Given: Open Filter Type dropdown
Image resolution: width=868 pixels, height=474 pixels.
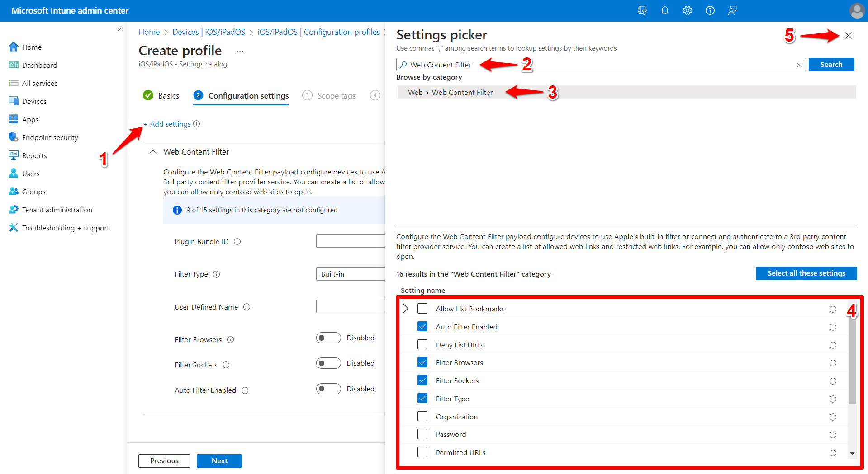Looking at the screenshot, I should tap(351, 274).
